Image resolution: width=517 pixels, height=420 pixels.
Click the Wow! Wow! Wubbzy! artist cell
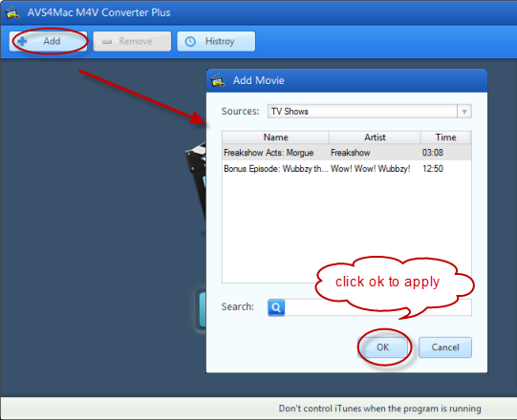coord(371,169)
